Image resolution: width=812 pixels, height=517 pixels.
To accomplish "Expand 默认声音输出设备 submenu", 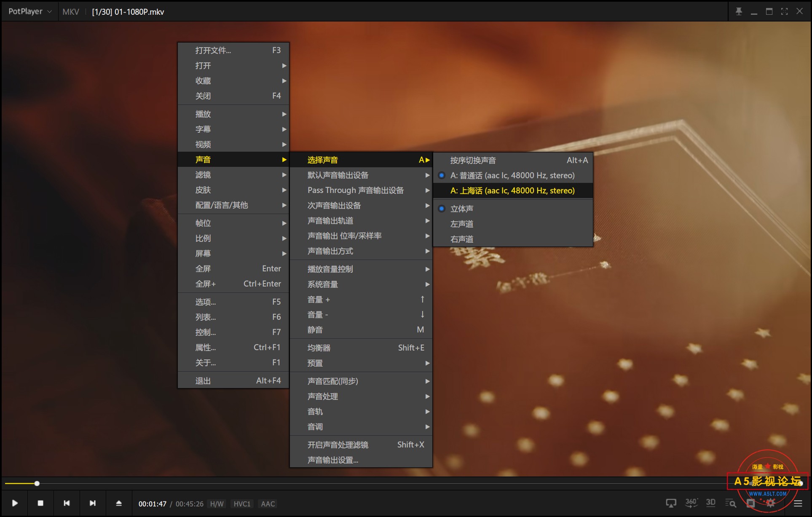I will click(361, 175).
